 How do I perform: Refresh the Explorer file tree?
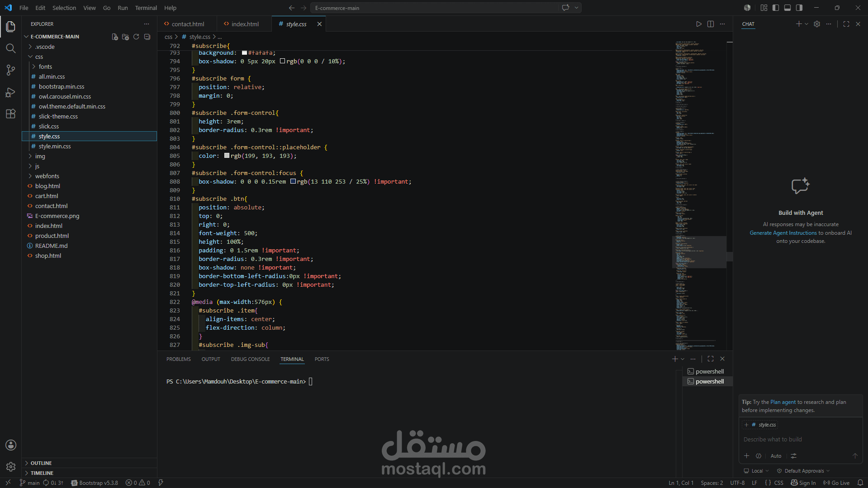(x=136, y=37)
